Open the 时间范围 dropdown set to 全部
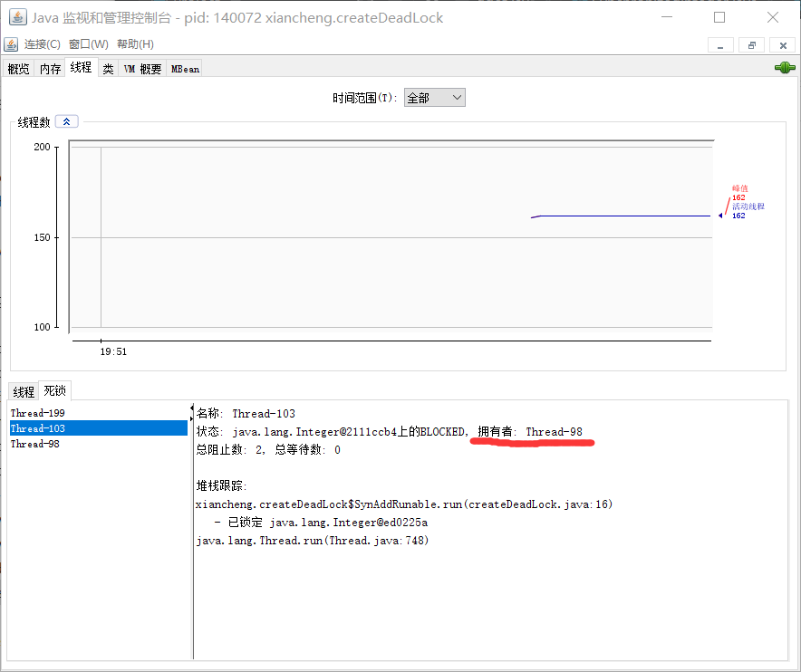Viewport: 801px width, 672px height. pyautogui.click(x=435, y=98)
